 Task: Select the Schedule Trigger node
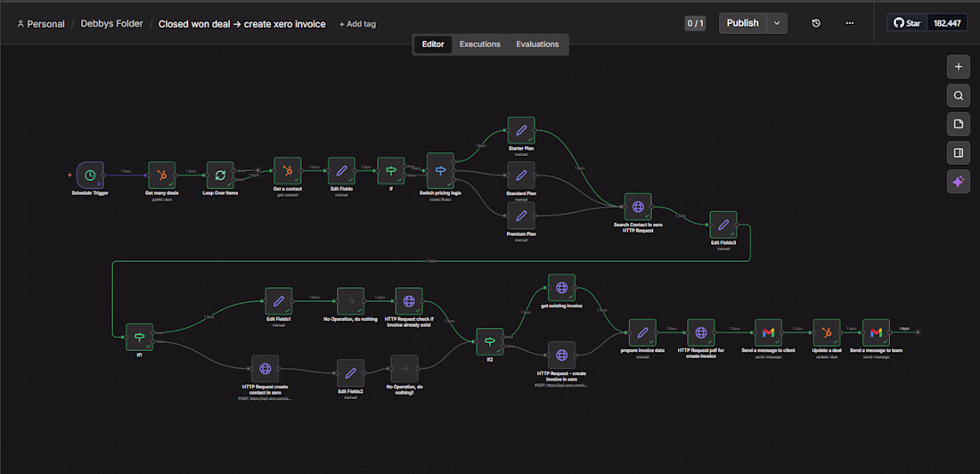pyautogui.click(x=90, y=176)
